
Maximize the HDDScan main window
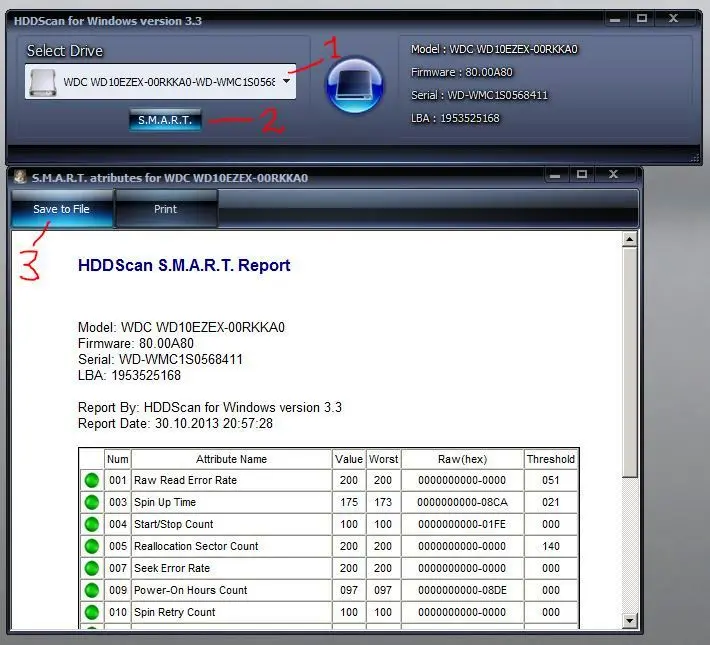coord(642,19)
